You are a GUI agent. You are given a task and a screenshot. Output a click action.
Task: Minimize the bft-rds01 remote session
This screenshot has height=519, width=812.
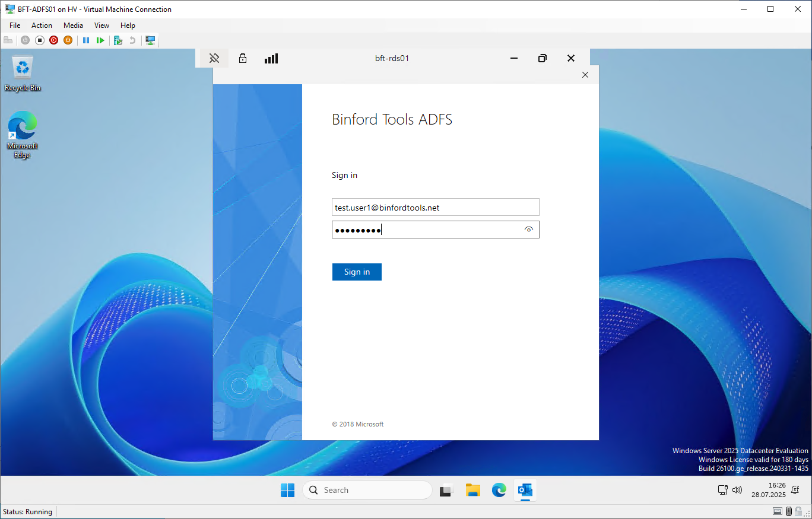(514, 58)
